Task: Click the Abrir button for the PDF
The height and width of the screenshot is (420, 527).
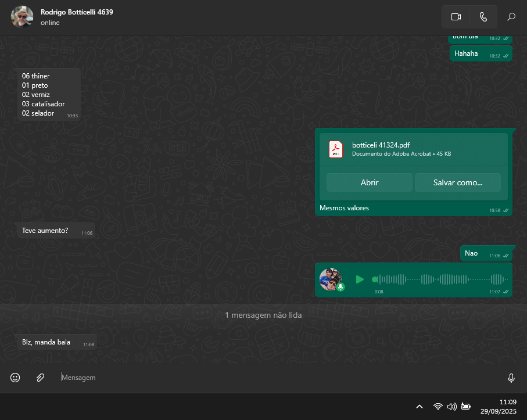Action: click(370, 182)
